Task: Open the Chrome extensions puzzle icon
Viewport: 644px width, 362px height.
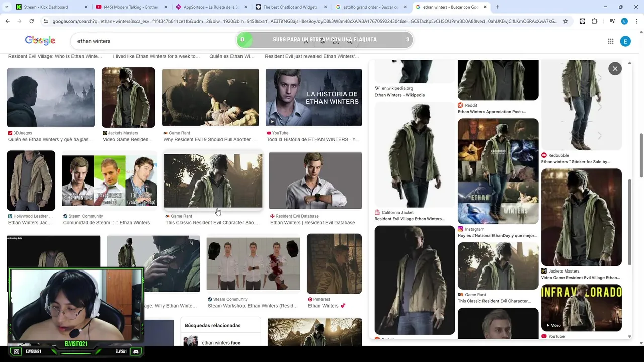Action: (595, 21)
